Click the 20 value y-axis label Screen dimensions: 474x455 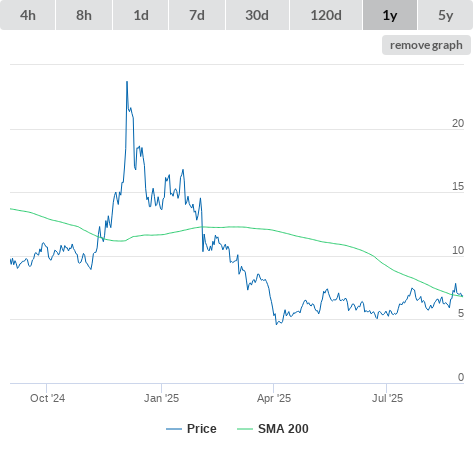tap(458, 124)
